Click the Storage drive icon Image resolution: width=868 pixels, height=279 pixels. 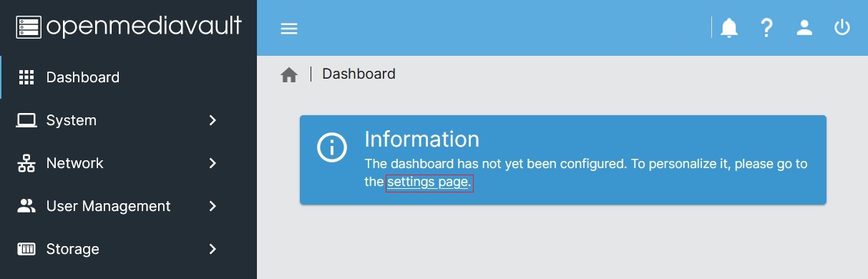coord(26,249)
